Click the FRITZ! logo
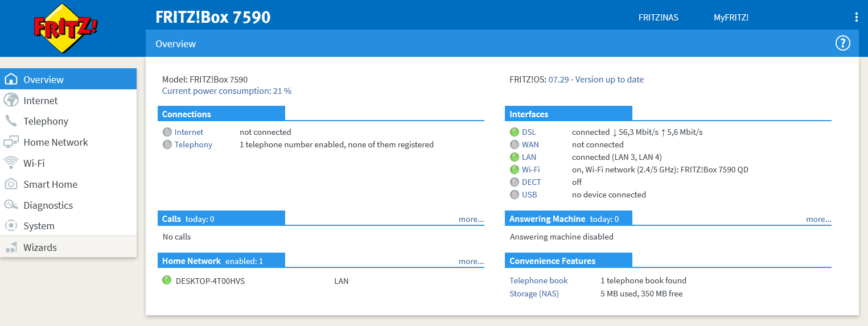Screen dimensions: 868x326 [66, 28]
